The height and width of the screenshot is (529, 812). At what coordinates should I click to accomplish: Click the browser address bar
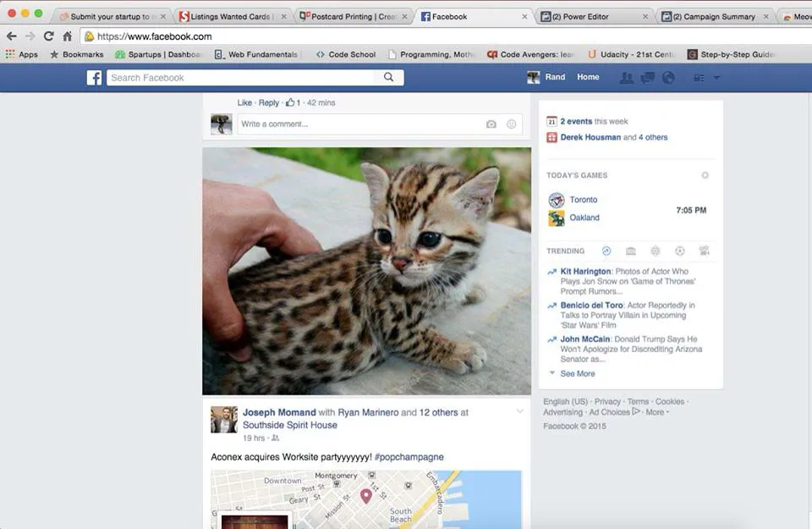coord(446,36)
